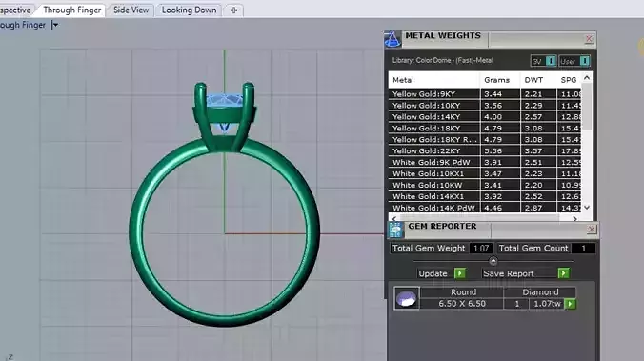
Task: Add a new viewport tab
Action: click(233, 10)
